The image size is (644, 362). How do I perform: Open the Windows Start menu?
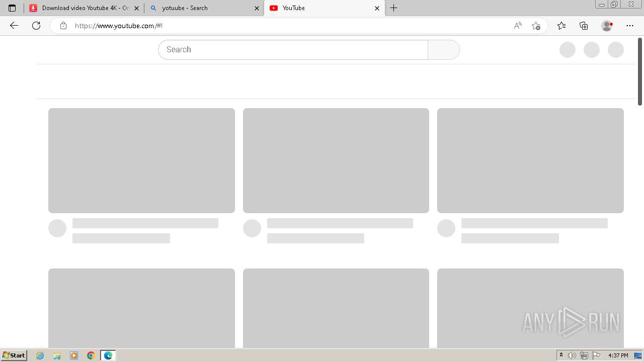click(14, 355)
